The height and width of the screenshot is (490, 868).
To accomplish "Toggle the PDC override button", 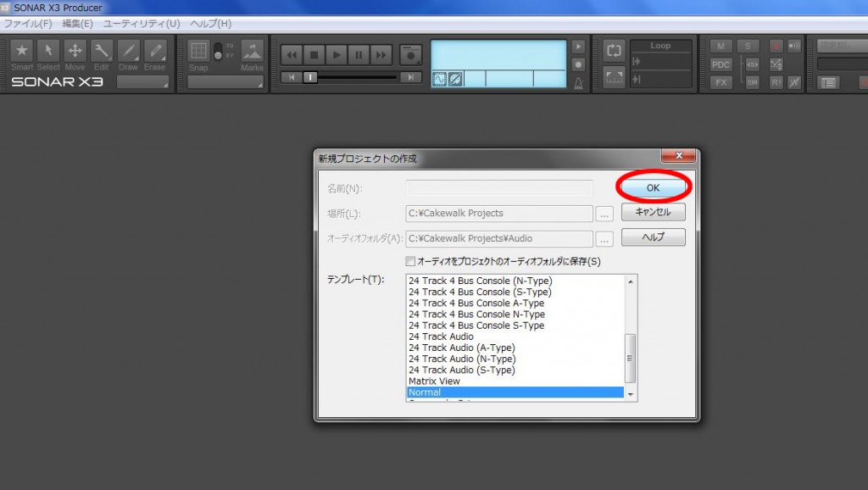I will [x=721, y=64].
